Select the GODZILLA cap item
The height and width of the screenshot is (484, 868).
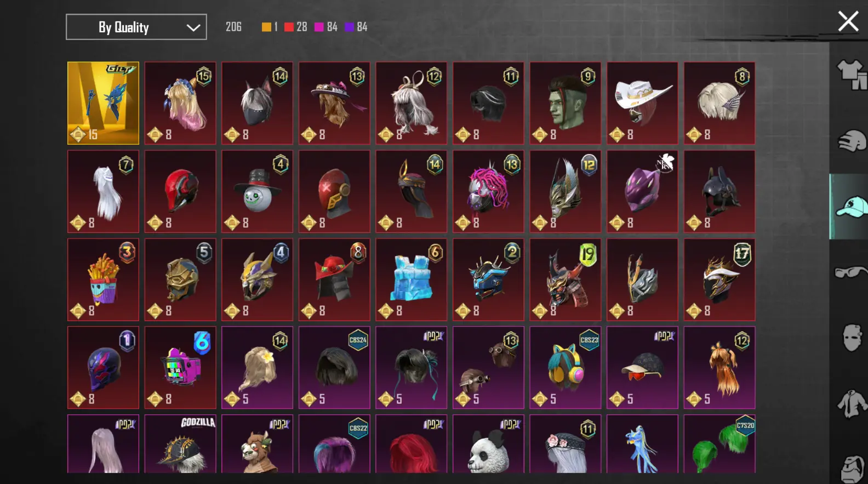pyautogui.click(x=180, y=444)
